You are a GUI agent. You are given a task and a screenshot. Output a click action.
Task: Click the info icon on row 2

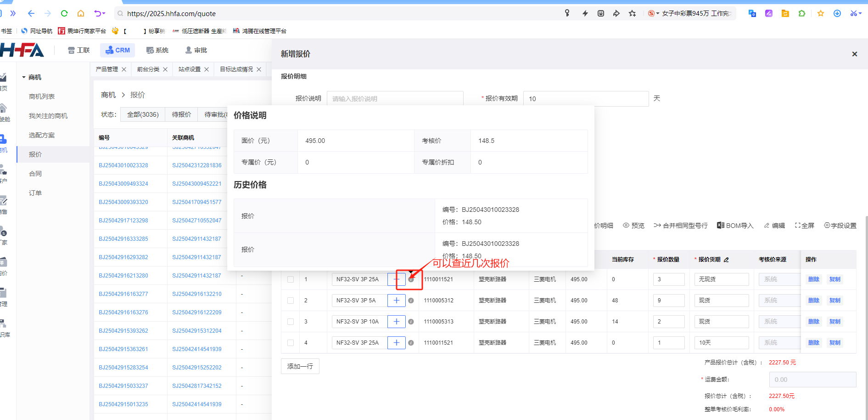(411, 301)
